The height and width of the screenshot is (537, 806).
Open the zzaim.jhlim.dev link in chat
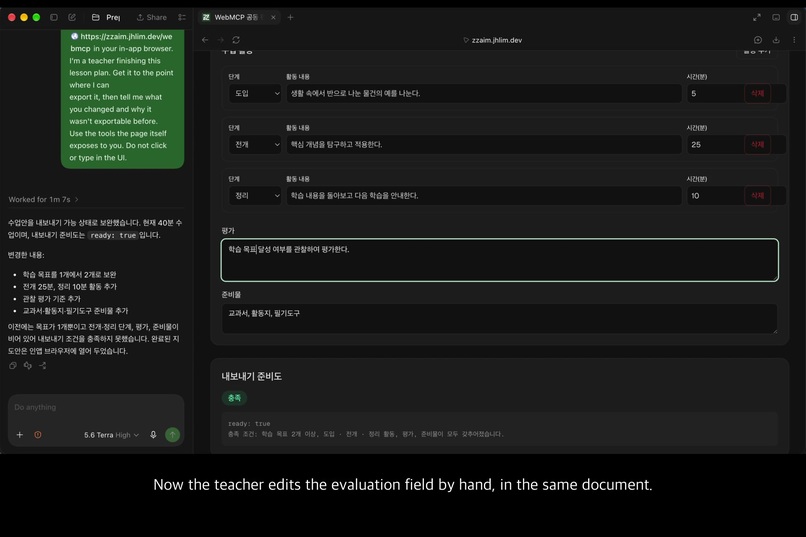(x=122, y=43)
